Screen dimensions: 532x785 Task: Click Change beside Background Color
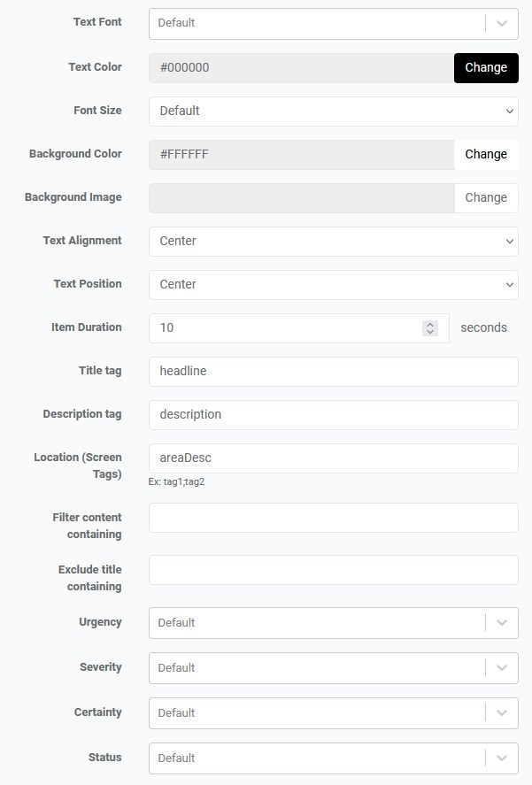pos(486,154)
